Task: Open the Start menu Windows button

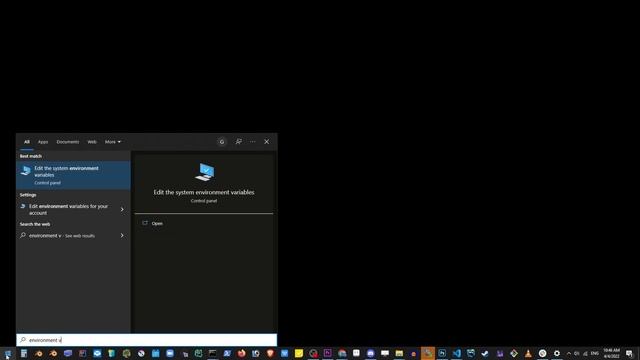Action: coord(8,353)
